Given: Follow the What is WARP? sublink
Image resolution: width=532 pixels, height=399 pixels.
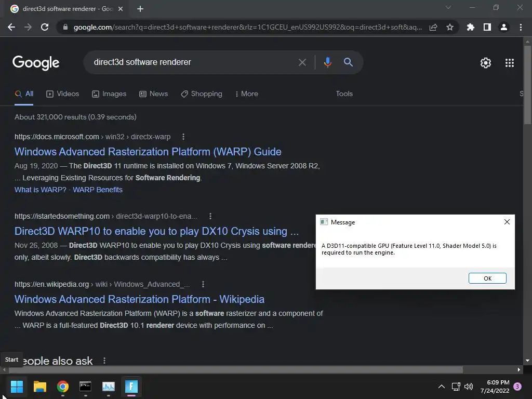Looking at the screenshot, I should 41,190.
